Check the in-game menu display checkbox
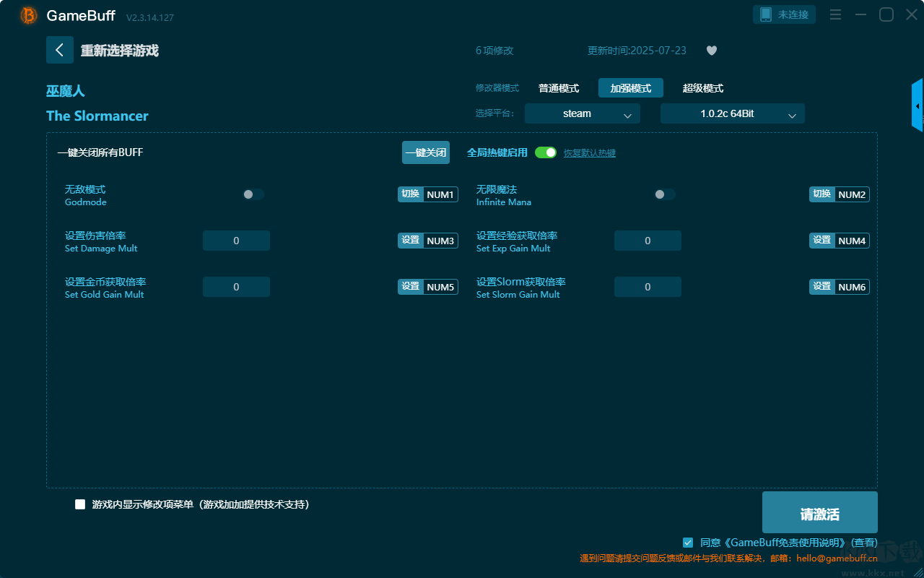This screenshot has width=924, height=578. click(80, 504)
